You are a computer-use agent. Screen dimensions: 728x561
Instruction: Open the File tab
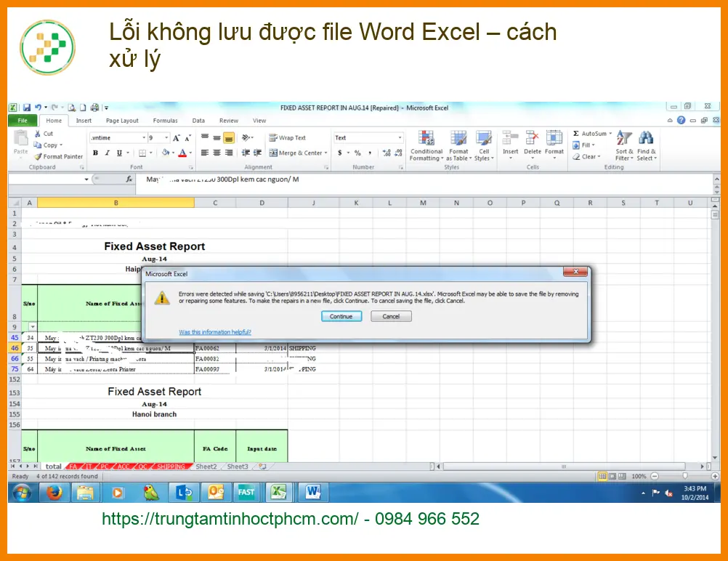(23, 121)
